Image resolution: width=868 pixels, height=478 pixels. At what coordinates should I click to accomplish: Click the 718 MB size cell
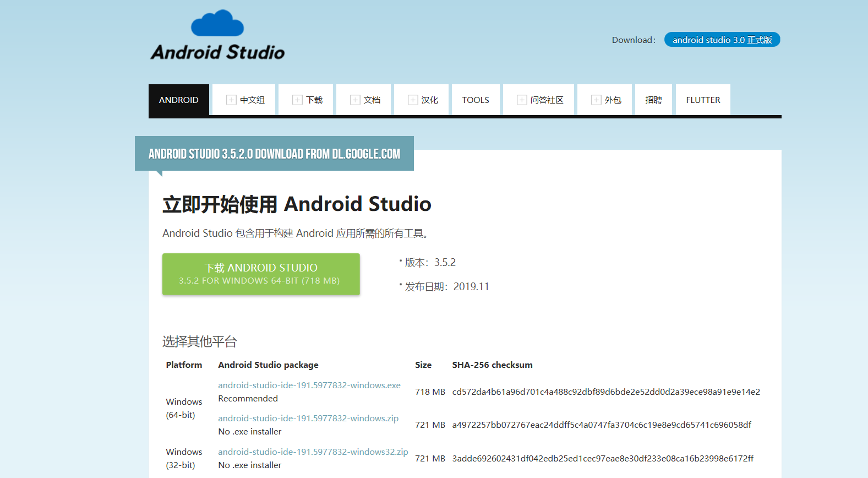[430, 392]
